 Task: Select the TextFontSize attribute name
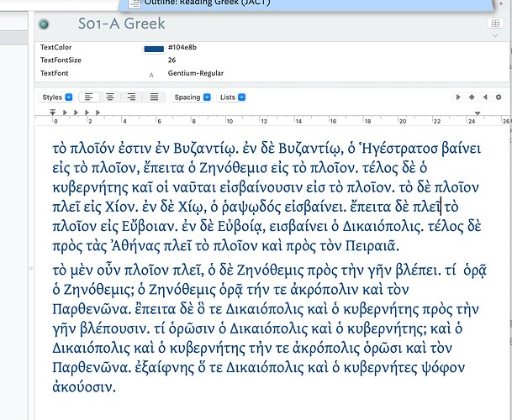(61, 60)
